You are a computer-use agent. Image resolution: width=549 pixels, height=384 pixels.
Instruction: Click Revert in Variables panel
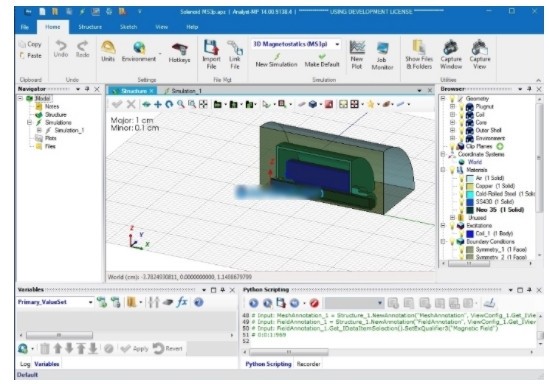[x=168, y=349]
